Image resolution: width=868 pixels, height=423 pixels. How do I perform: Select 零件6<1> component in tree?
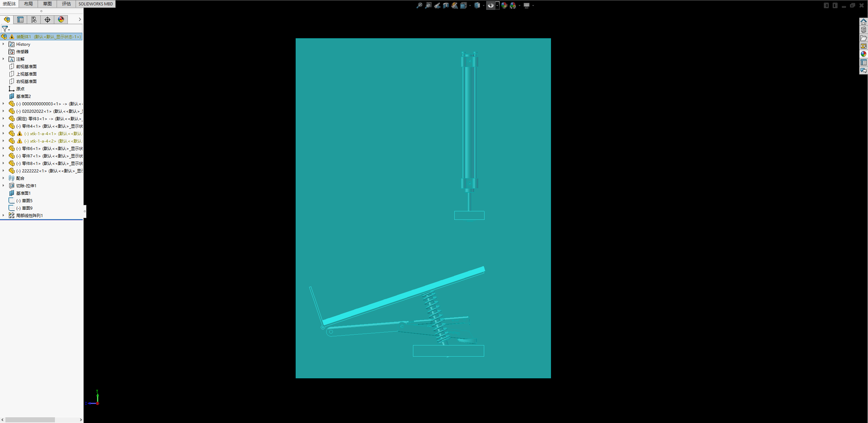[x=31, y=149]
